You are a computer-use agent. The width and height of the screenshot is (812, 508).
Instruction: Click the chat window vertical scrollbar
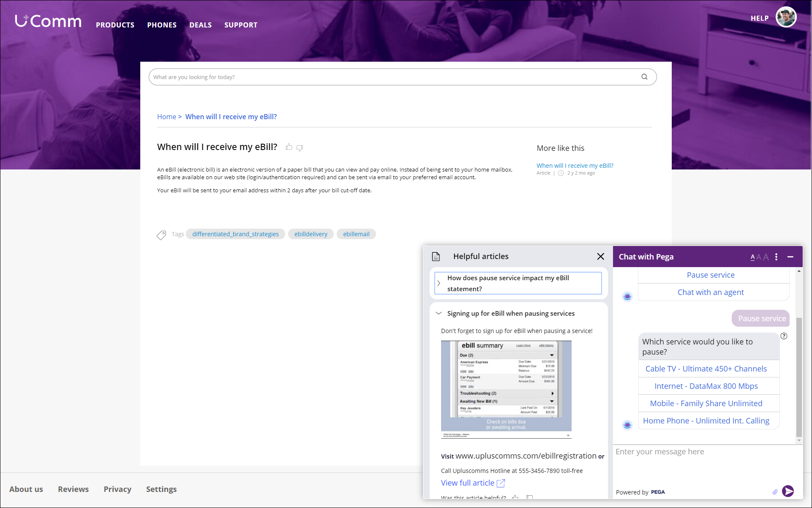click(798, 376)
